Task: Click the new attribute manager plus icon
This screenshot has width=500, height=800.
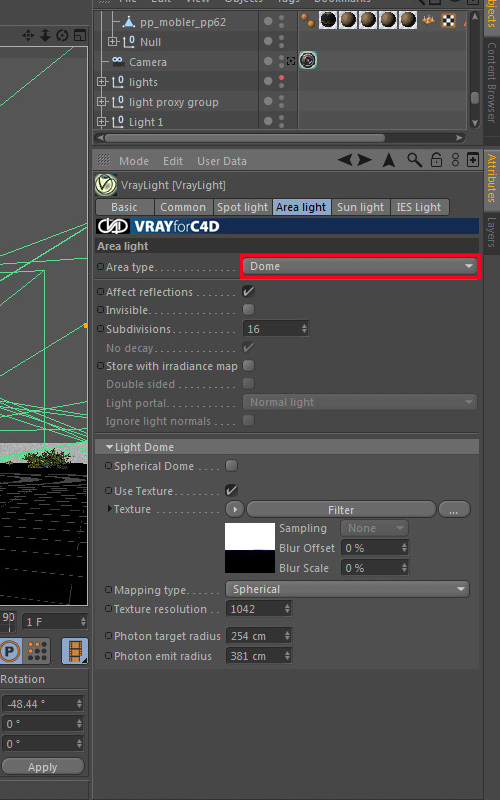Action: click(473, 160)
